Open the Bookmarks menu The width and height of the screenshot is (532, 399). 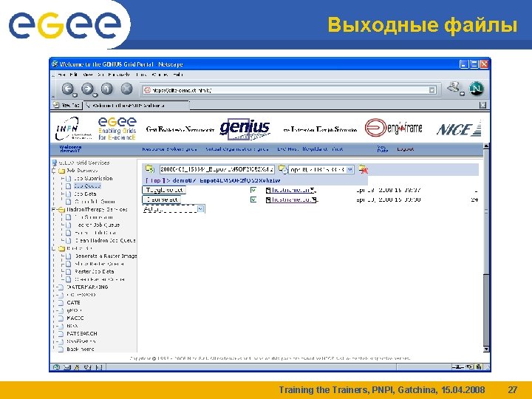point(119,75)
